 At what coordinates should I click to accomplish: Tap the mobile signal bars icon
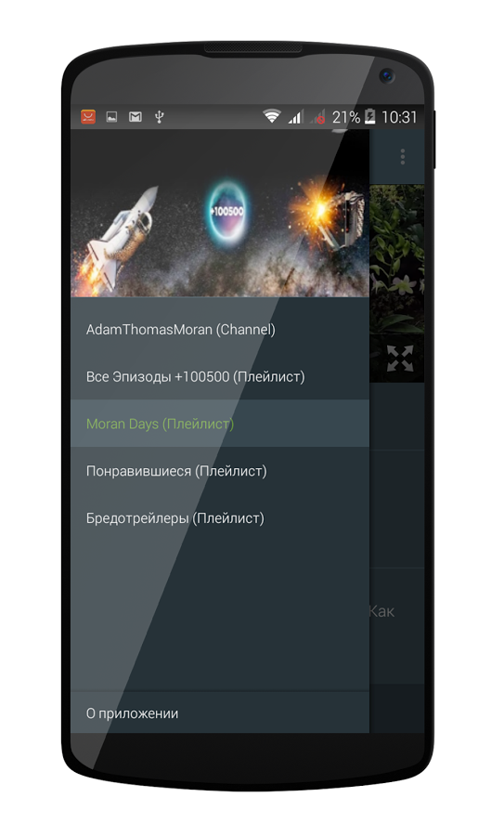[x=296, y=117]
